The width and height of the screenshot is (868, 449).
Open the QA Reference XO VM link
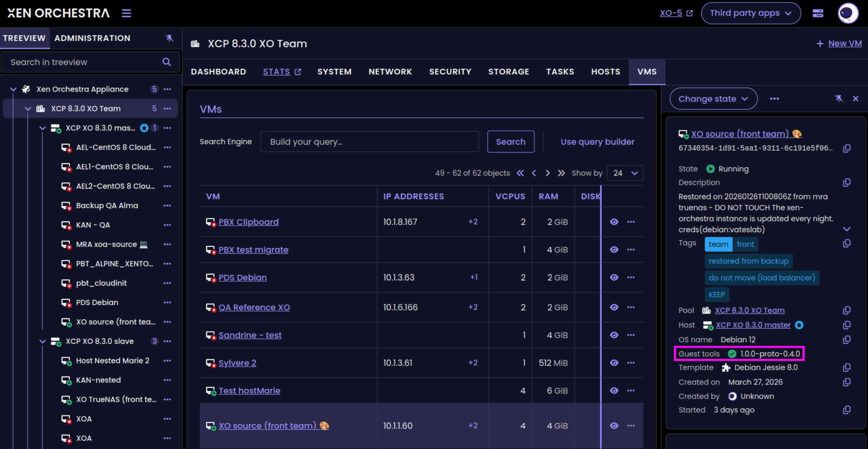click(x=254, y=307)
